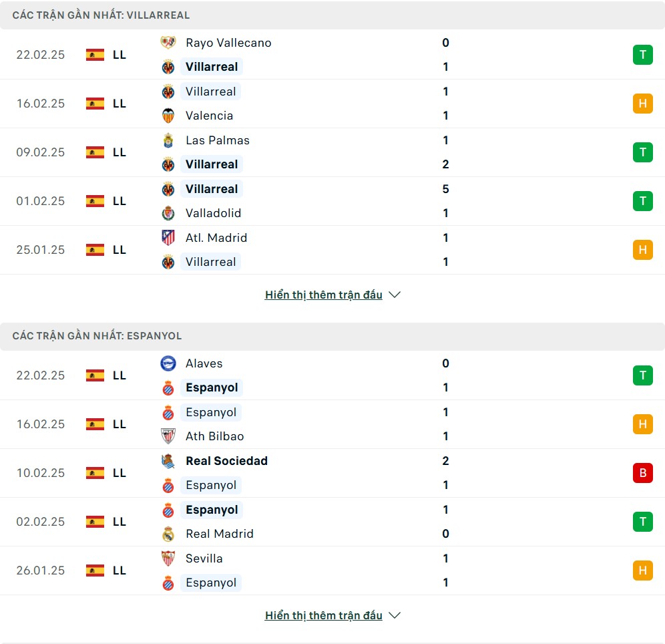Image resolution: width=665 pixels, height=644 pixels.
Task: Expand more Villarreal matches with chevron
Action: click(x=395, y=295)
